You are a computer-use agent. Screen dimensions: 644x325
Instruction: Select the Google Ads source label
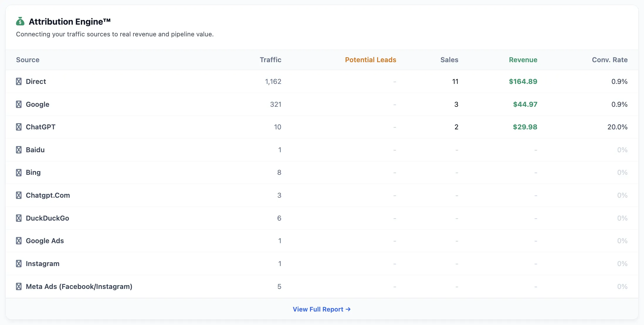point(45,241)
